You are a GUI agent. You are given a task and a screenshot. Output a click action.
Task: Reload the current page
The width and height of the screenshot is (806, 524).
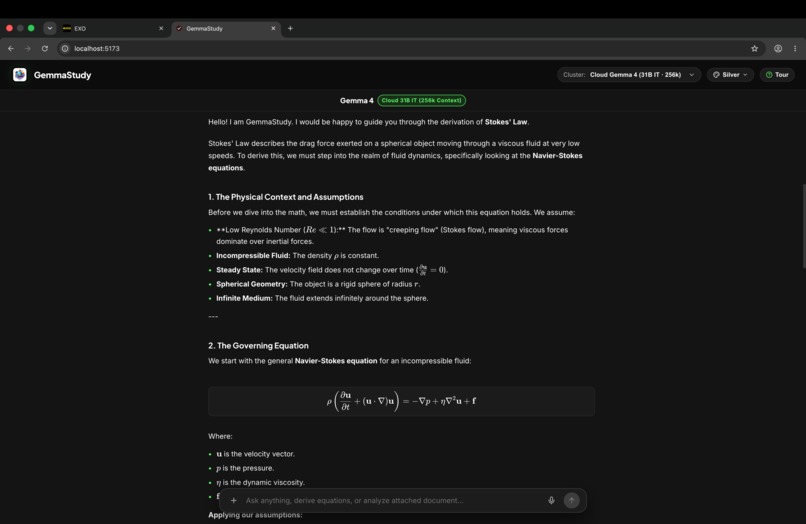click(45, 48)
